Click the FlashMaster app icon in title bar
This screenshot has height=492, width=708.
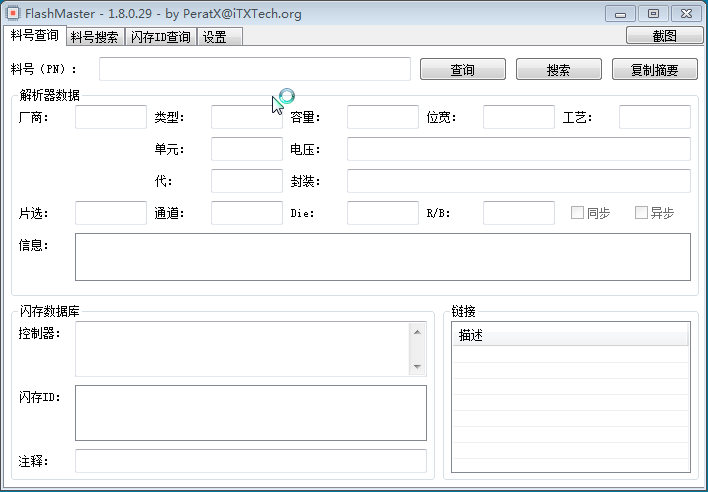[14, 14]
